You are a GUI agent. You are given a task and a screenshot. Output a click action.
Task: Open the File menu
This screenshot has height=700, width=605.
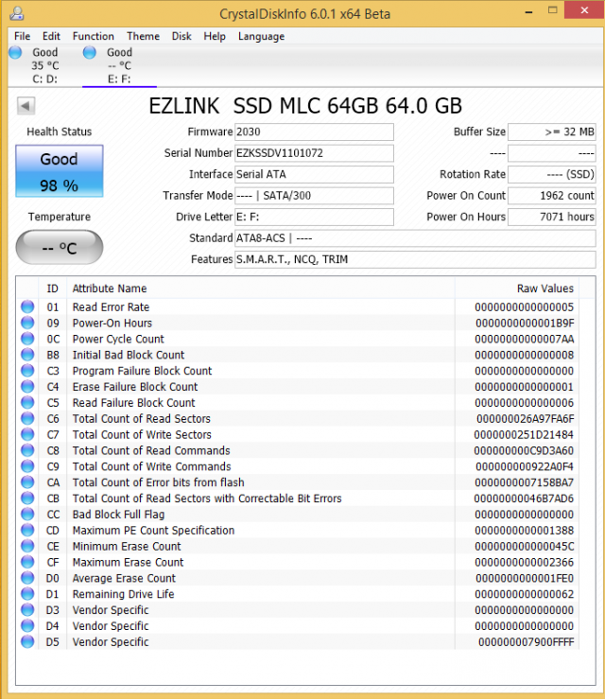(x=23, y=36)
